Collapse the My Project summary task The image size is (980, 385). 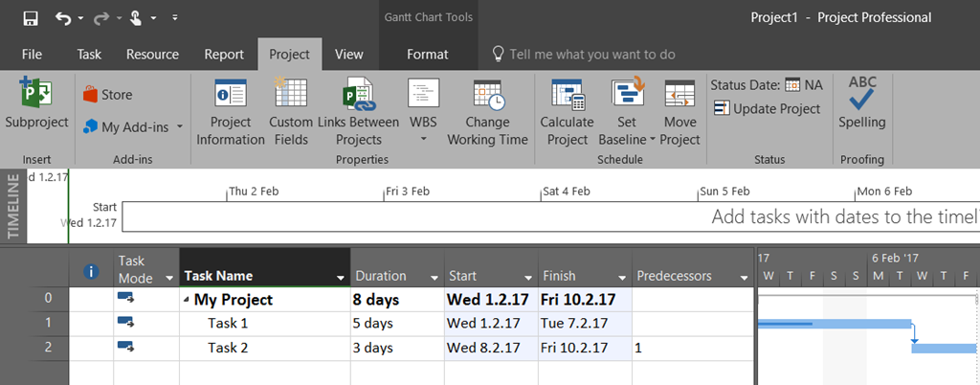pos(187,301)
